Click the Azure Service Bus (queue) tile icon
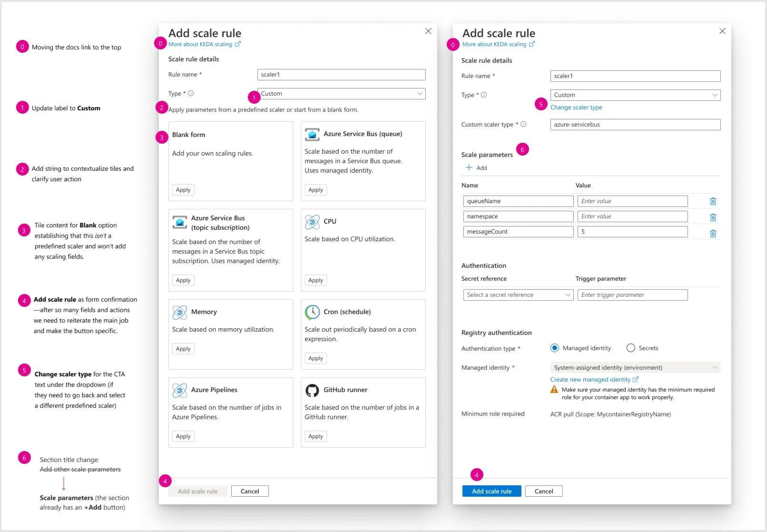The height and width of the screenshot is (532, 767). tap(312, 135)
